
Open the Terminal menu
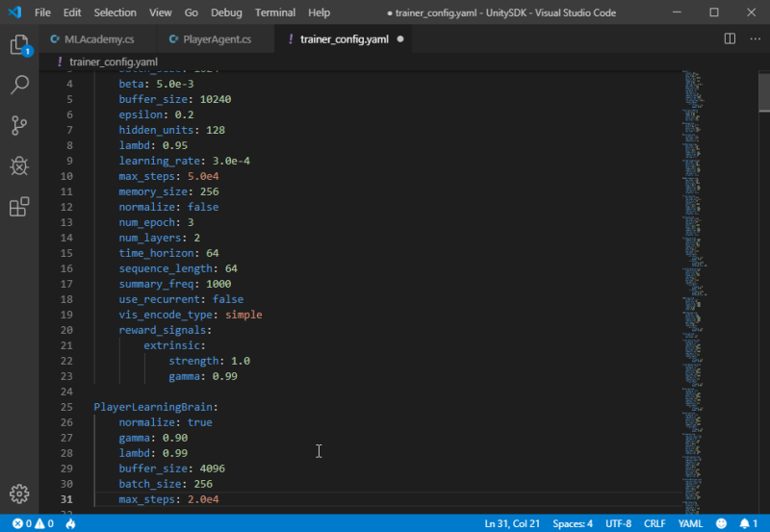(275, 13)
